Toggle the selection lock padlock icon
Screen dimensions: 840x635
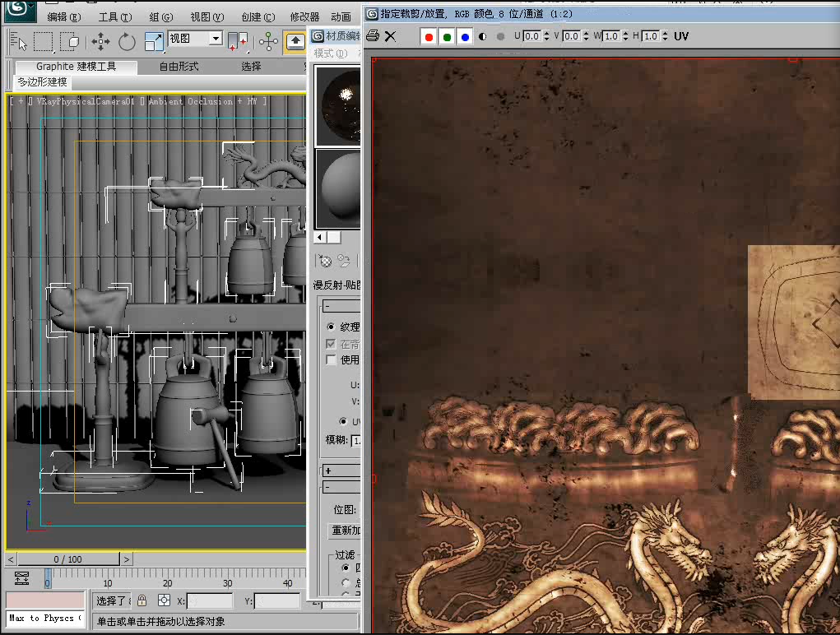coord(142,600)
